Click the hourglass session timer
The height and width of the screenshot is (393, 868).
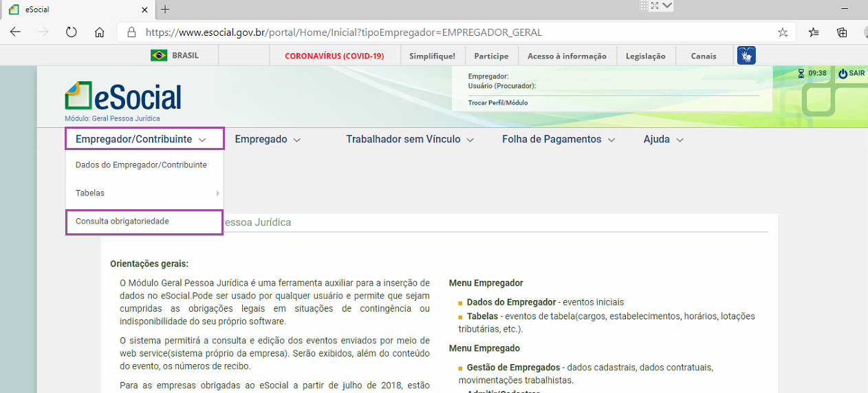pos(801,73)
